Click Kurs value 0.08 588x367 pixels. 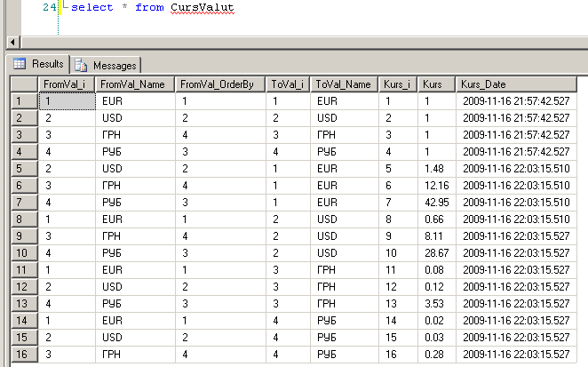click(434, 270)
